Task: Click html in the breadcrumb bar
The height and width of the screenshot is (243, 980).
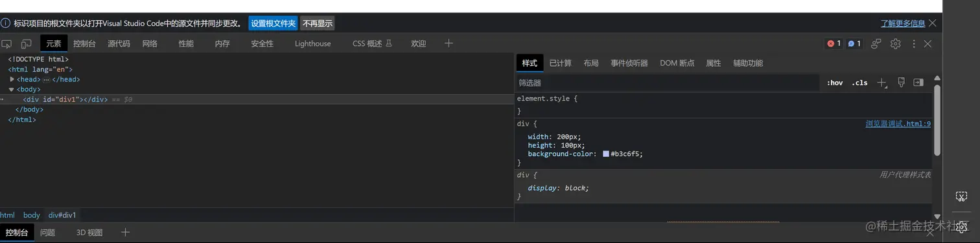Action: click(x=7, y=215)
